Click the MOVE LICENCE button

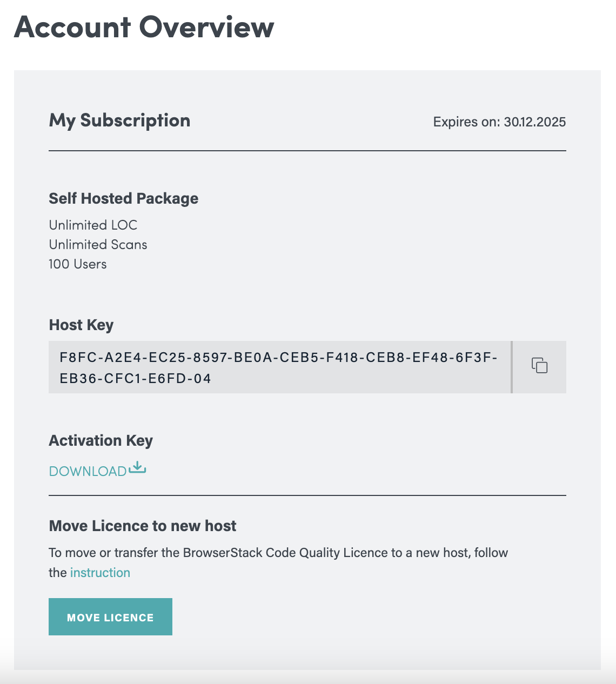(110, 616)
